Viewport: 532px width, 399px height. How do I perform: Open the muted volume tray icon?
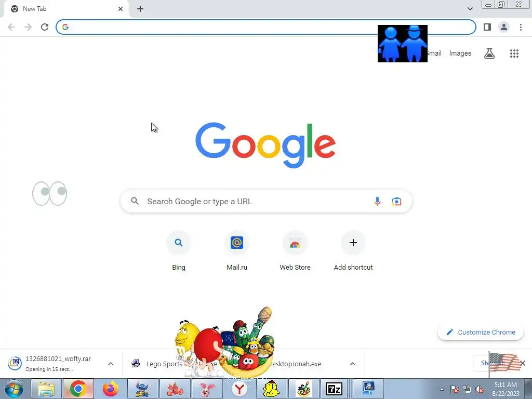click(x=480, y=389)
